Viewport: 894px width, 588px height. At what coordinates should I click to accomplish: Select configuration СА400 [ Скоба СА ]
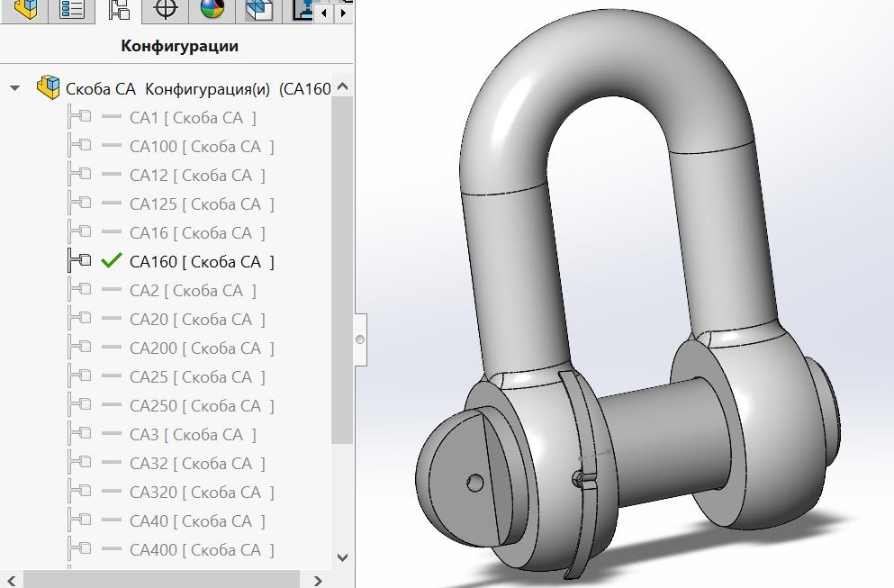coord(202,550)
